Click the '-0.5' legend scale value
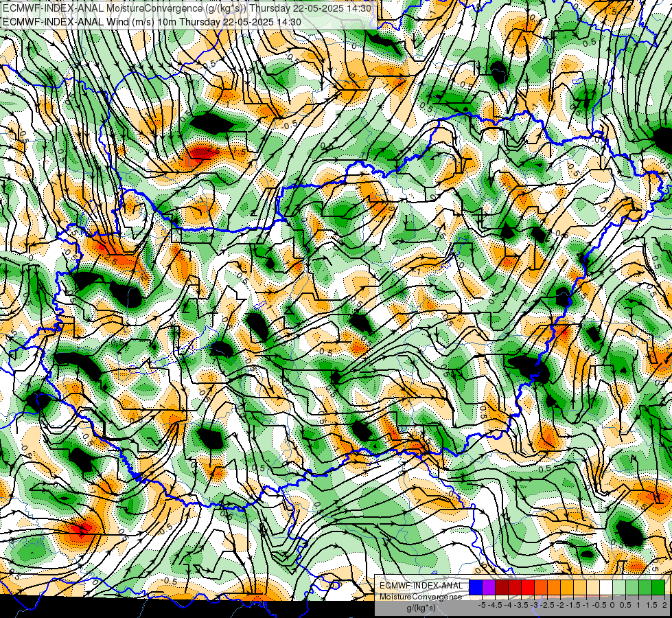 click(599, 605)
